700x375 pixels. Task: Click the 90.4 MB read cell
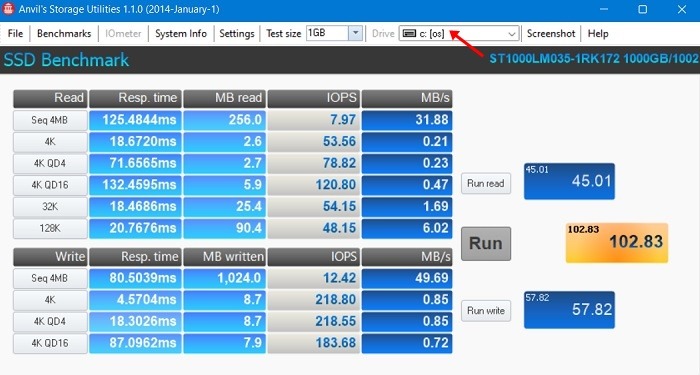(225, 228)
